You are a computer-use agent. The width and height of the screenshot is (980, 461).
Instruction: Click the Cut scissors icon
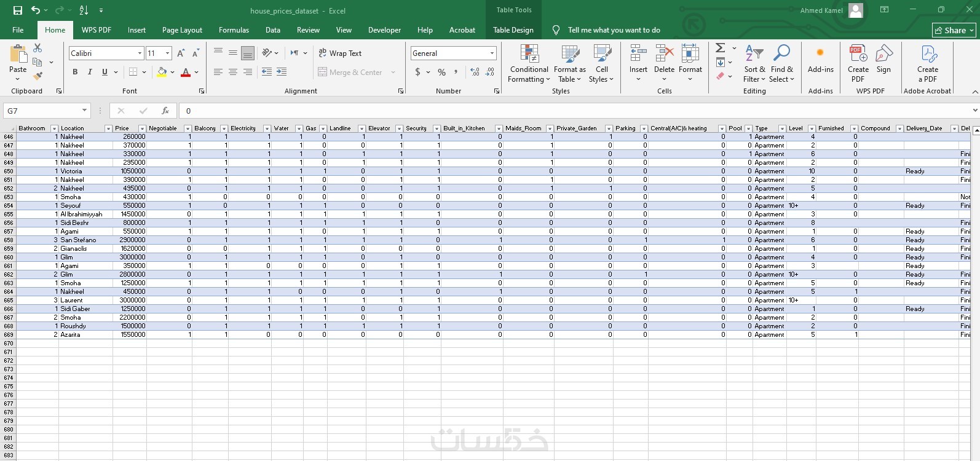point(38,47)
